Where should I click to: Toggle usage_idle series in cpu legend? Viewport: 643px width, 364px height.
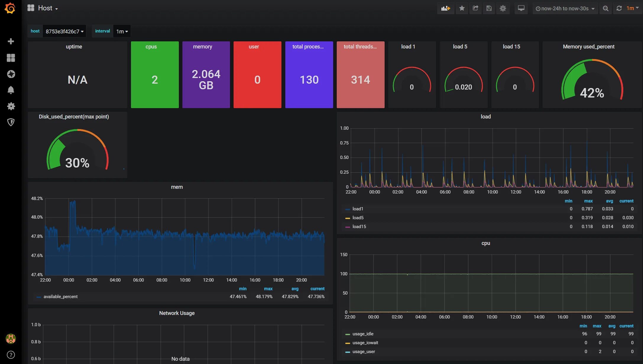(x=363, y=334)
